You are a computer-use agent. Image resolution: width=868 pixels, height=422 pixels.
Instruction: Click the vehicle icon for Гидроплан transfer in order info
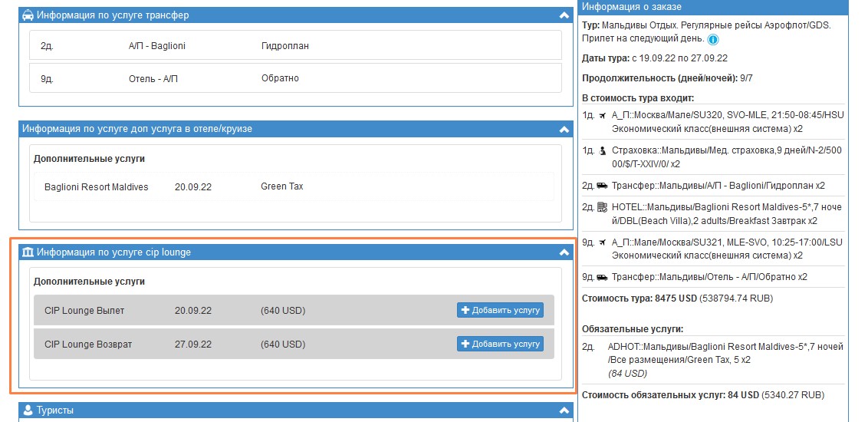602,186
